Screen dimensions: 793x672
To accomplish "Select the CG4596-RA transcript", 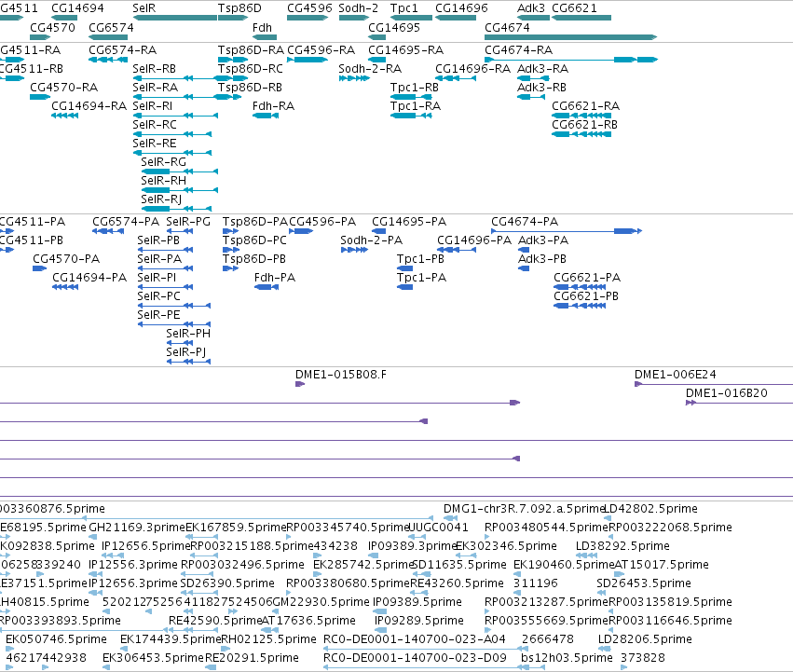I will coord(308,60).
